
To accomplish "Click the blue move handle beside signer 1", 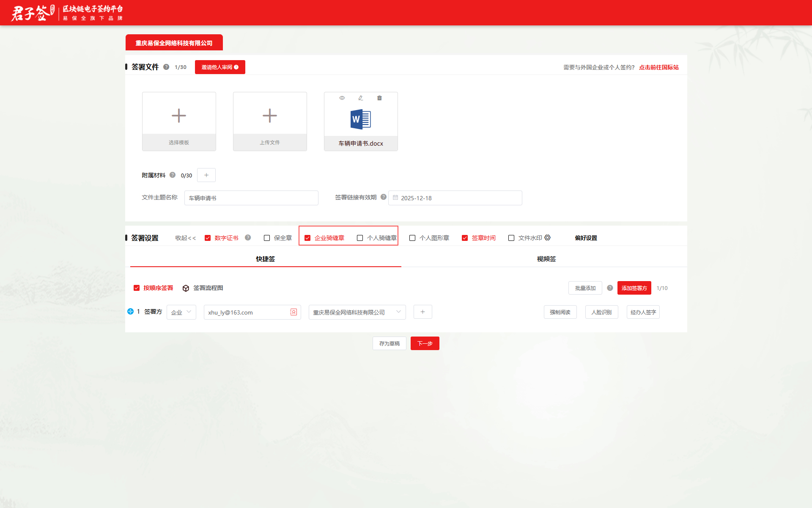I will (x=130, y=312).
